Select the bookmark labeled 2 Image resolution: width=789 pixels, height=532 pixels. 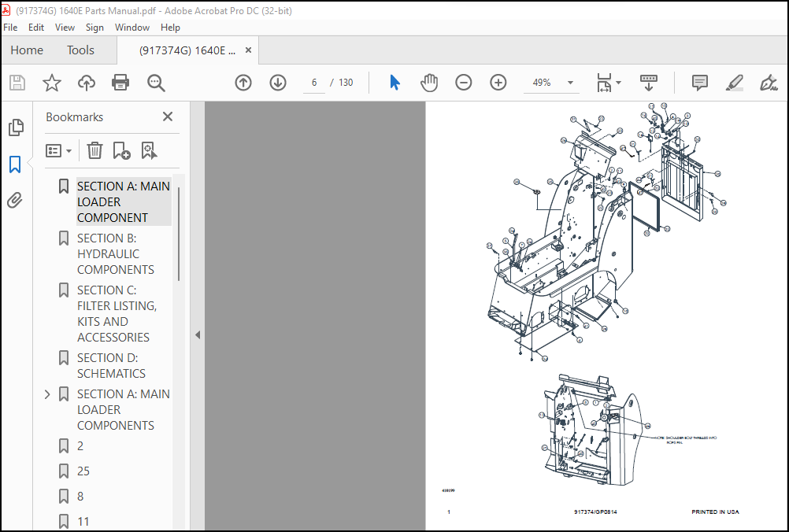pyautogui.click(x=80, y=446)
